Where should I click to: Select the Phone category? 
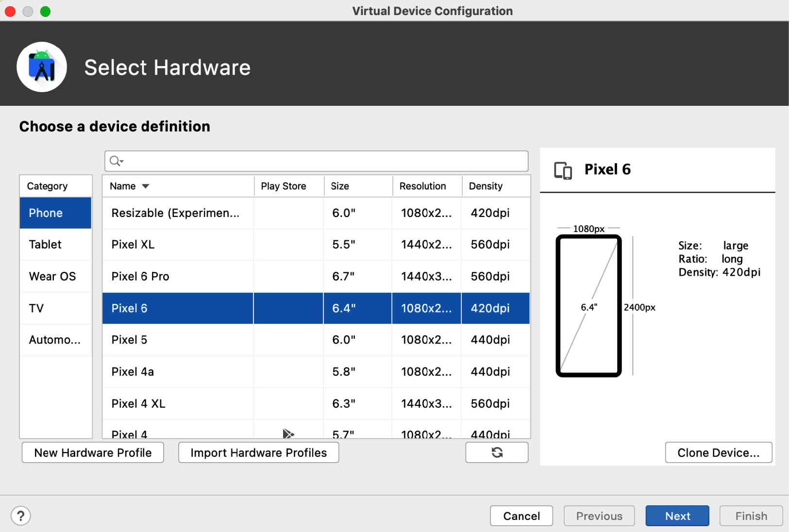(55, 213)
